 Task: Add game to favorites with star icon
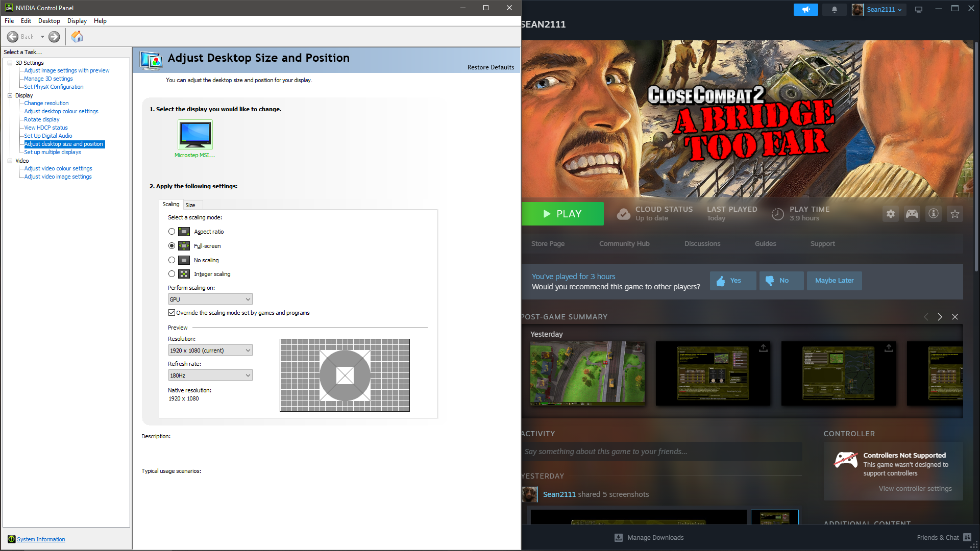954,214
